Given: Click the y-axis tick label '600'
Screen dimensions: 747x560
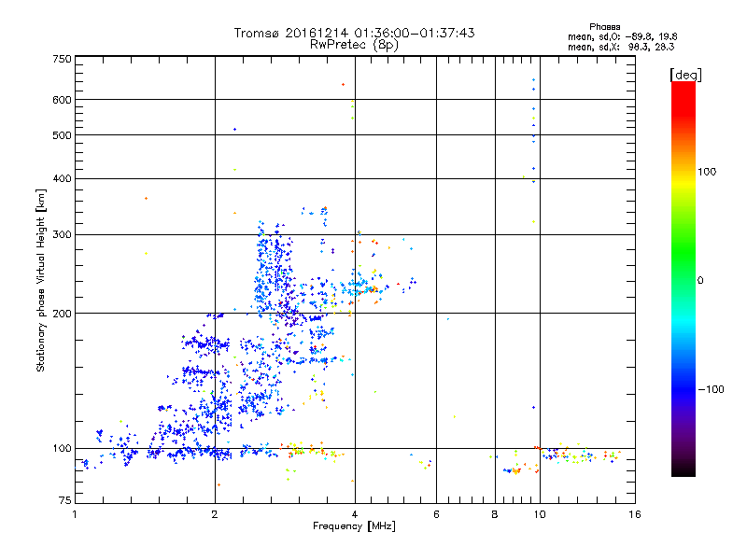Looking at the screenshot, I should 63,100.
